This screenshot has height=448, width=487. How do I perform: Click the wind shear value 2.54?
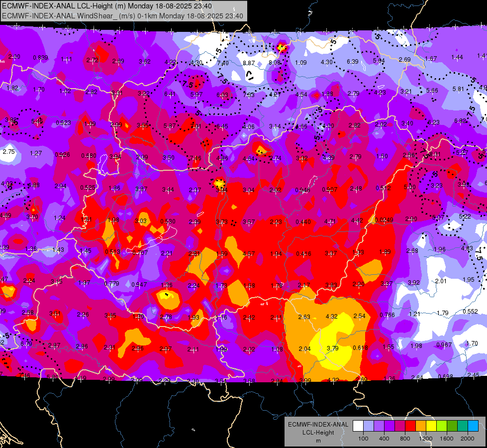point(359,316)
